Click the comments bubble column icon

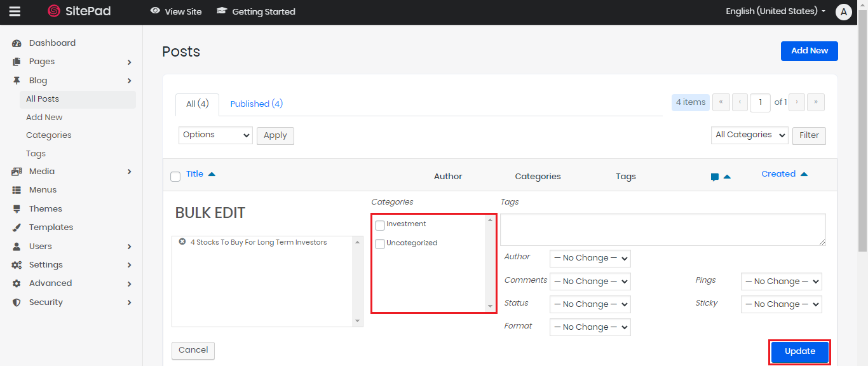715,177
